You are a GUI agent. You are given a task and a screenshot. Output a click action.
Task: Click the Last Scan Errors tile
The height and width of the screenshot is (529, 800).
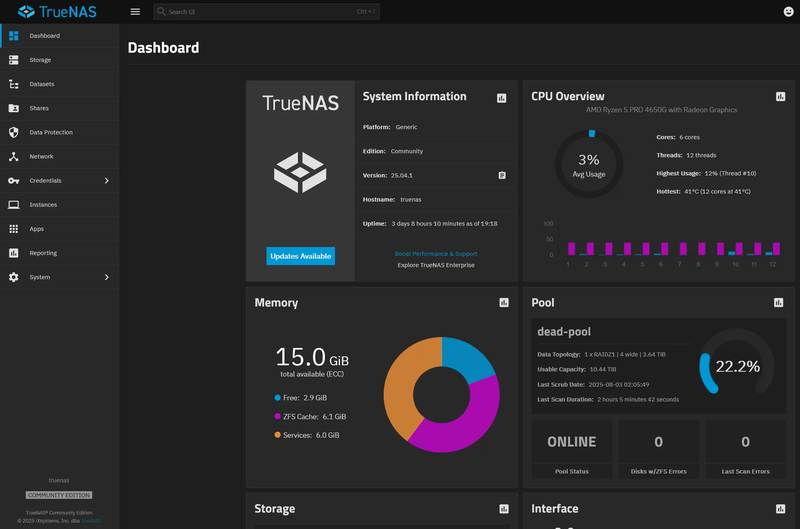click(x=745, y=449)
